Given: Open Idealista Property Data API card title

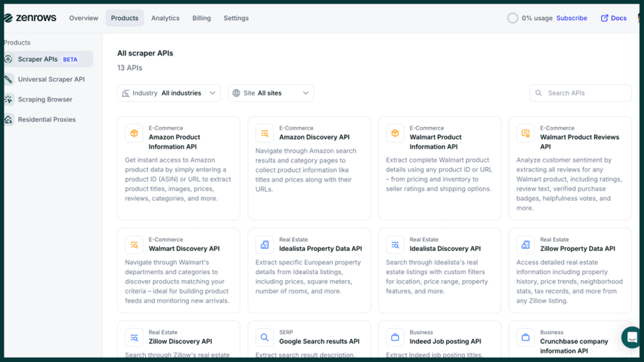Looking at the screenshot, I should point(320,248).
